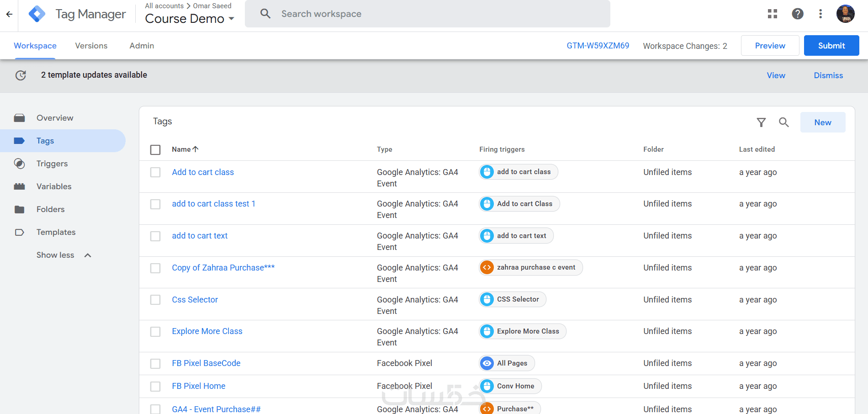This screenshot has height=414, width=868.
Task: Check the add to cart class test 1 checkbox
Action: [x=155, y=204]
